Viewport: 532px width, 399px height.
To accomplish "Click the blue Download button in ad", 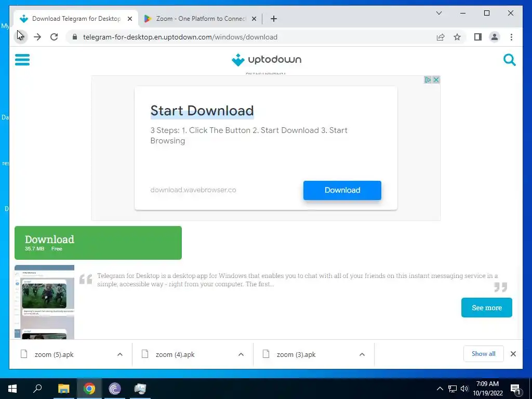I will click(x=342, y=190).
